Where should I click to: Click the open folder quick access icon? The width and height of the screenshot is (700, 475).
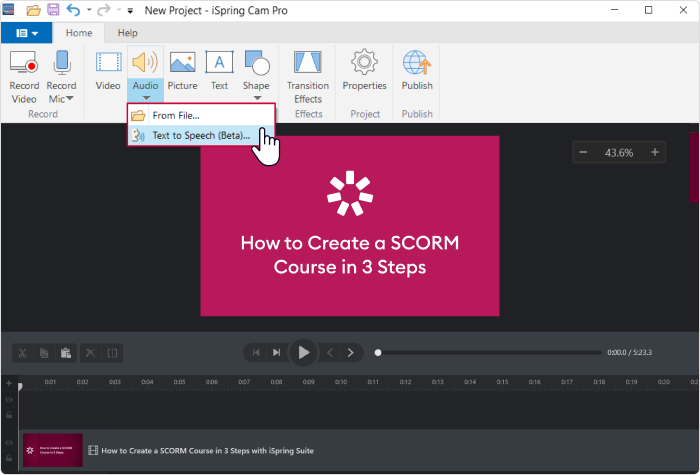[x=33, y=10]
